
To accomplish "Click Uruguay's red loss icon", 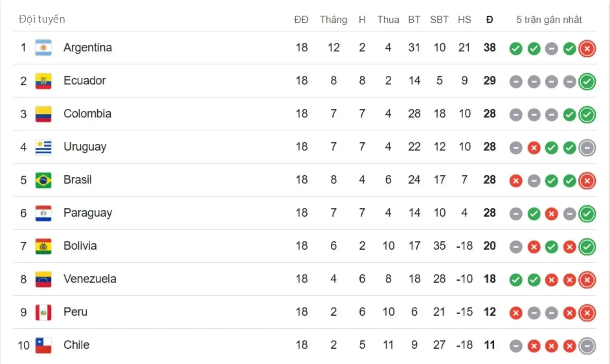I will click(534, 148).
